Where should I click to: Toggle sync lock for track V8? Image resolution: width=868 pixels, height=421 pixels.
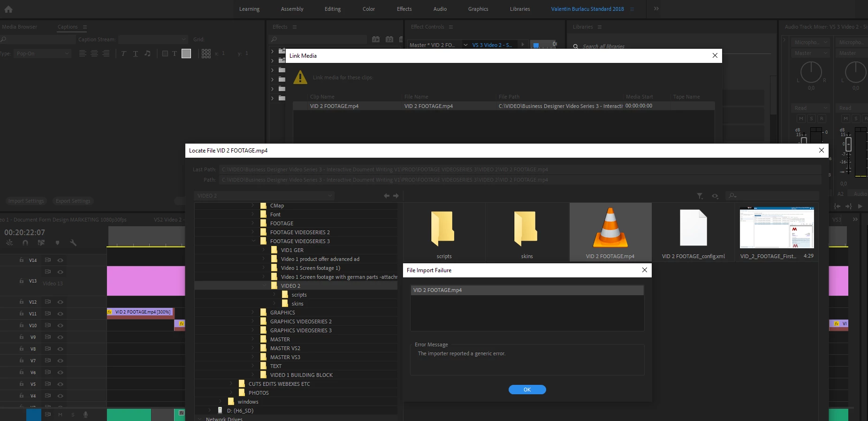tap(47, 349)
